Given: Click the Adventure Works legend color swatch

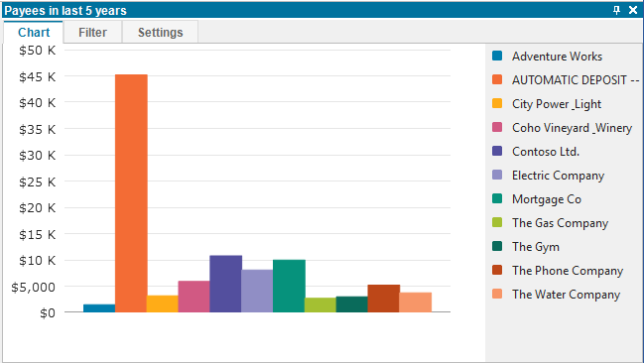Looking at the screenshot, I should pos(497,56).
